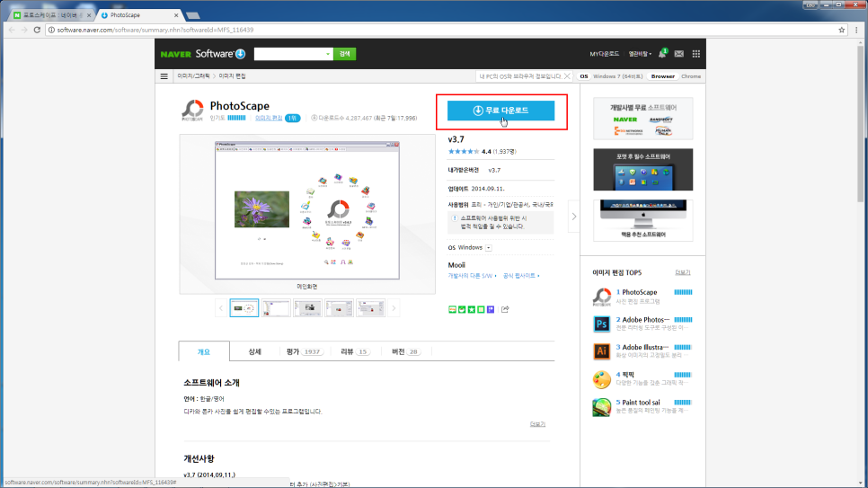Open PhotoScape icon in TOP5 list
This screenshot has height=488, width=868.
602,297
